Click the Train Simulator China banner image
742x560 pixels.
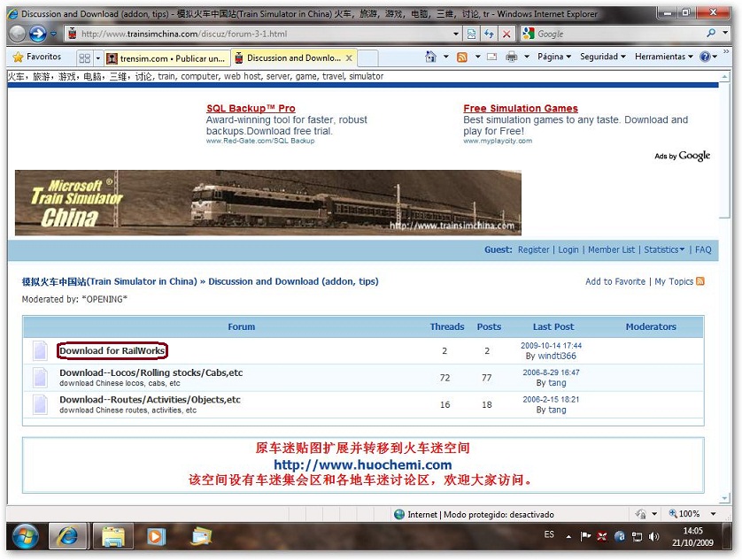[267, 203]
